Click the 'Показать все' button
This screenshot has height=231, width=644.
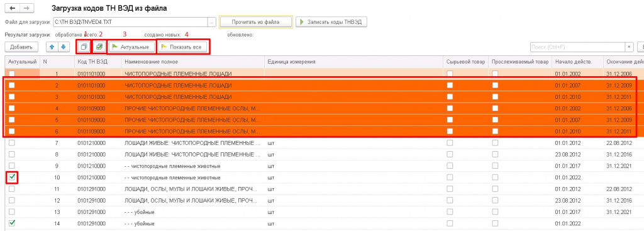click(x=184, y=47)
